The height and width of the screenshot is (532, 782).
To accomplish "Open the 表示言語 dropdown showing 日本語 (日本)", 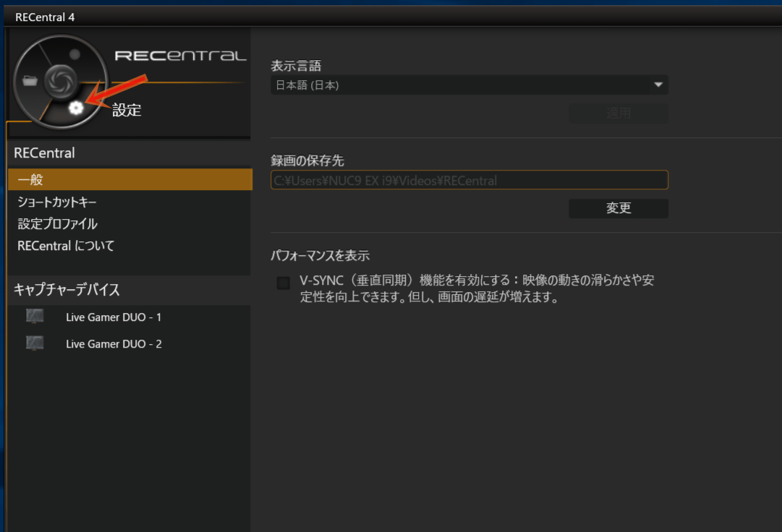I will [469, 85].
